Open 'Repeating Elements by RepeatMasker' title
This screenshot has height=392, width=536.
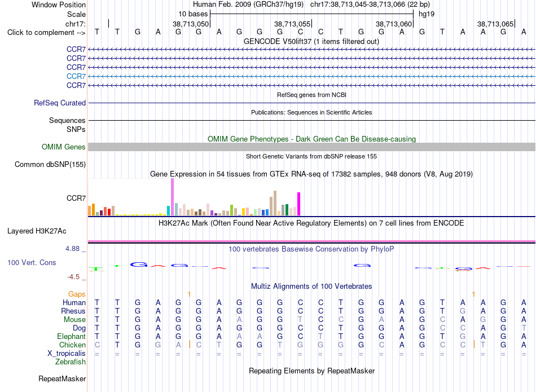click(x=312, y=371)
